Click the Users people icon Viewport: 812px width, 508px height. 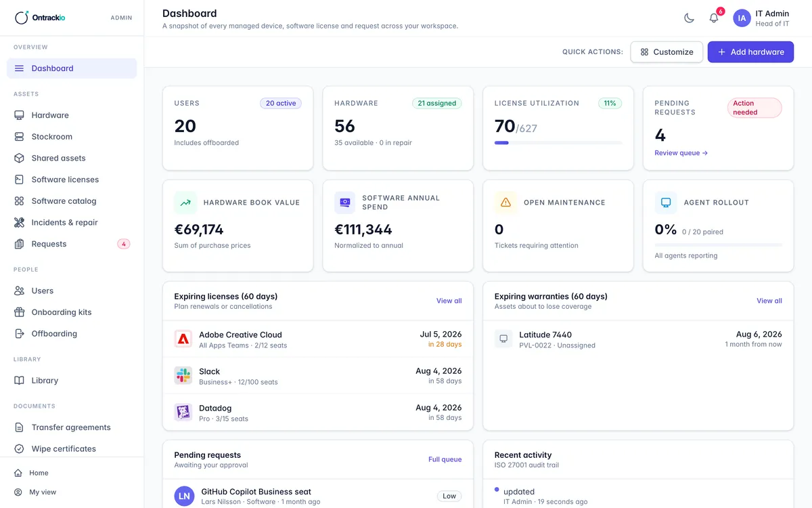19,291
